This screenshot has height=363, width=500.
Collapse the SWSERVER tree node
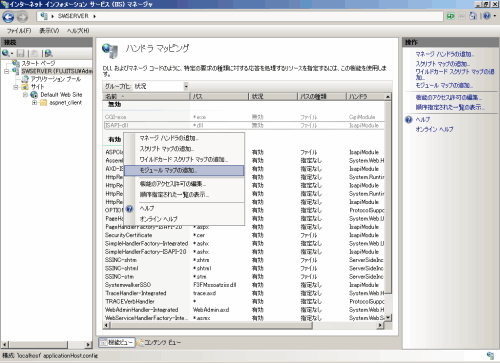(x=6, y=71)
